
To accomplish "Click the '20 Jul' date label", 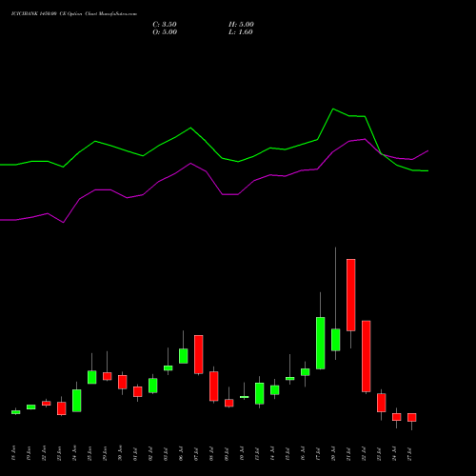I will coord(333,453).
